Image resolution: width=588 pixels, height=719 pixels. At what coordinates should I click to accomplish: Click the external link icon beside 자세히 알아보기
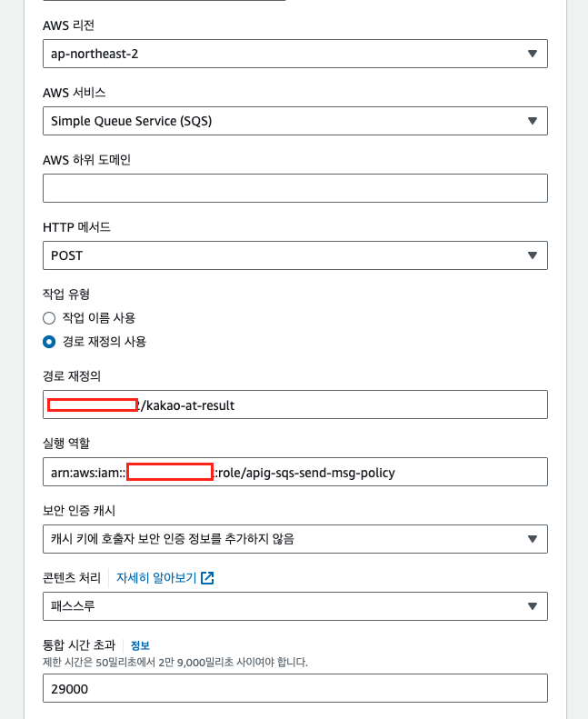207,578
